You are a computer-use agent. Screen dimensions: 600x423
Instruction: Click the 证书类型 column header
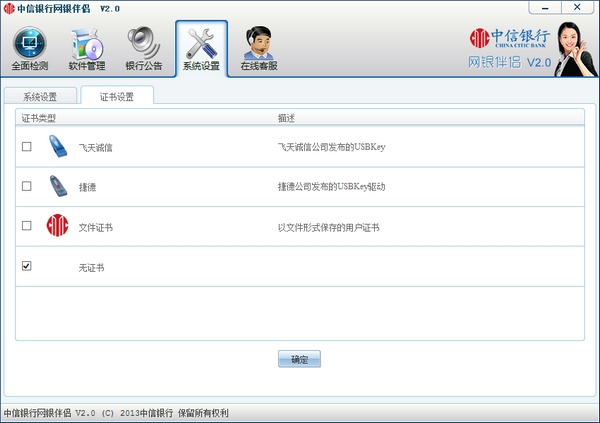(40, 118)
